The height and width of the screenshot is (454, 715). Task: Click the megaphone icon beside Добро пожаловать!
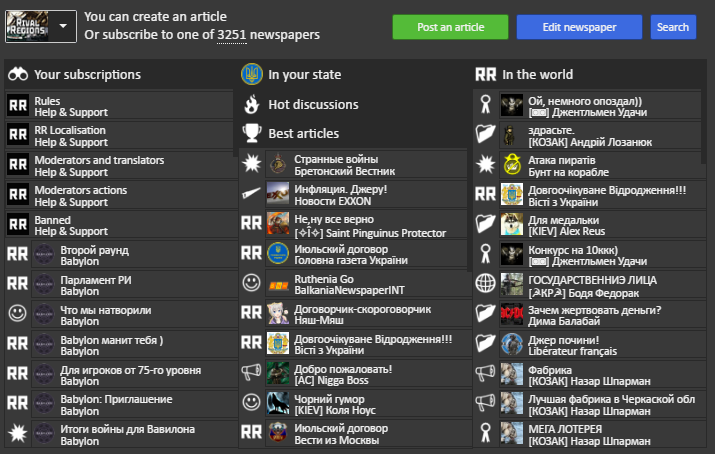click(x=251, y=373)
